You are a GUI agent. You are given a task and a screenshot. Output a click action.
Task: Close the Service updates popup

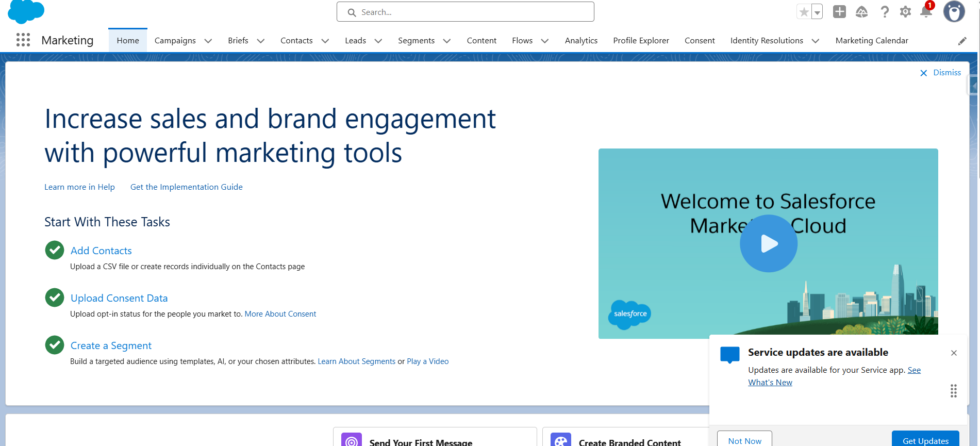954,353
